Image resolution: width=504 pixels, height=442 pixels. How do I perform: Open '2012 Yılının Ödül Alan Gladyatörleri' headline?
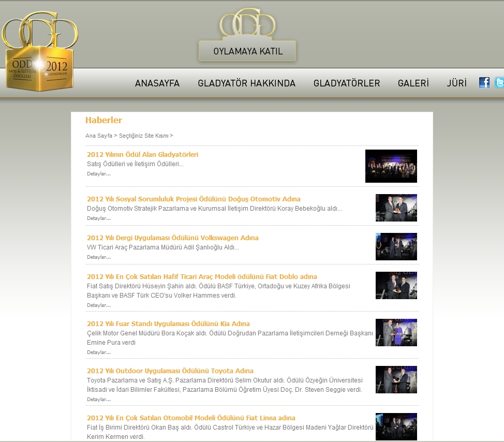point(142,154)
